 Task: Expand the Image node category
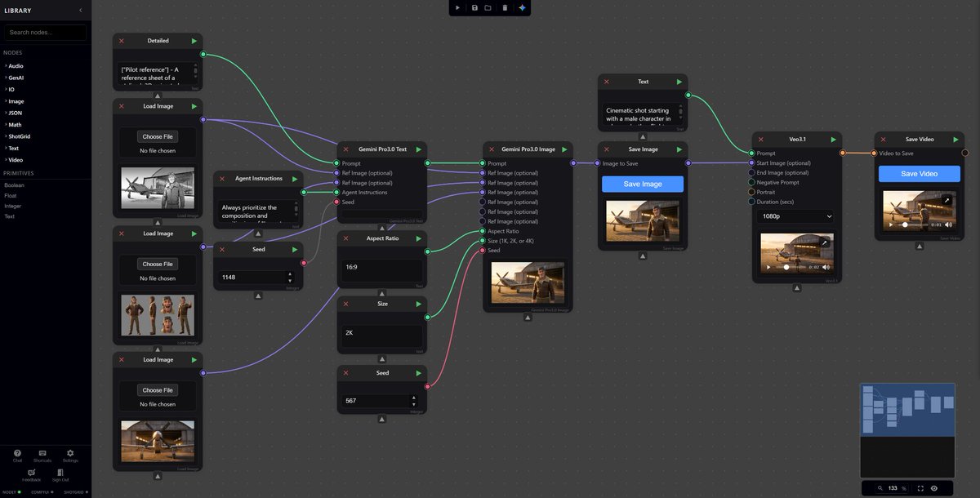(16, 101)
